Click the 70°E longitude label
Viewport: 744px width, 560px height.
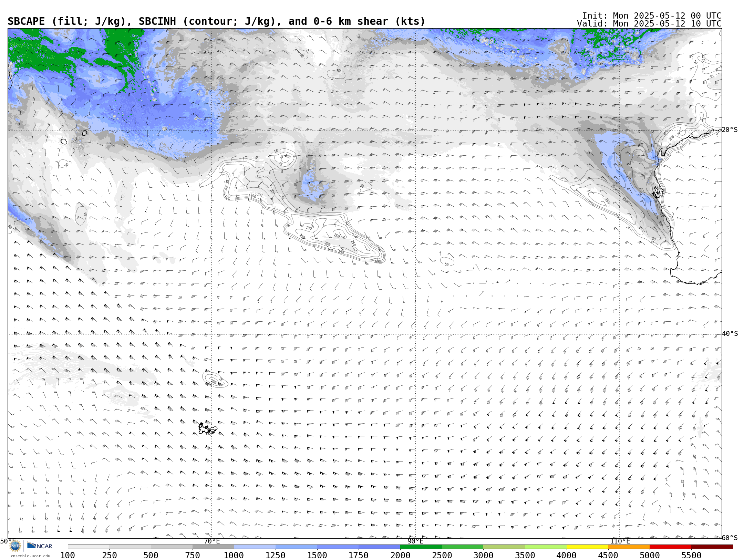coord(212,541)
